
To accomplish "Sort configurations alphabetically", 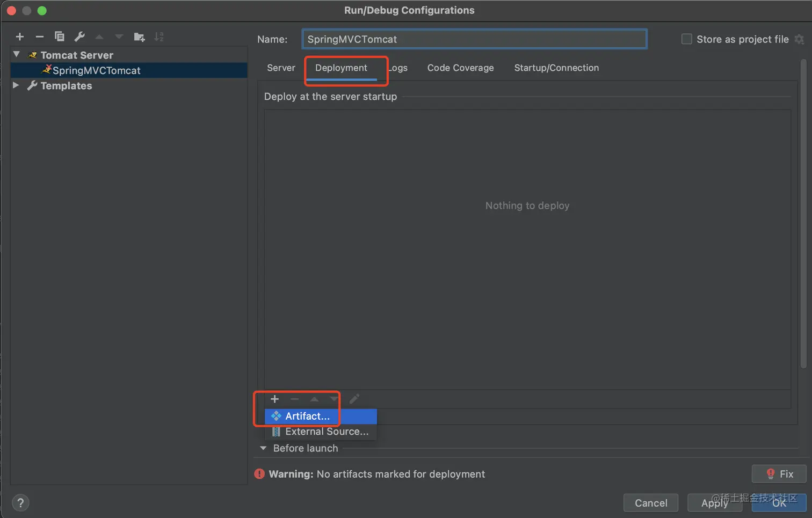I will 159,37.
